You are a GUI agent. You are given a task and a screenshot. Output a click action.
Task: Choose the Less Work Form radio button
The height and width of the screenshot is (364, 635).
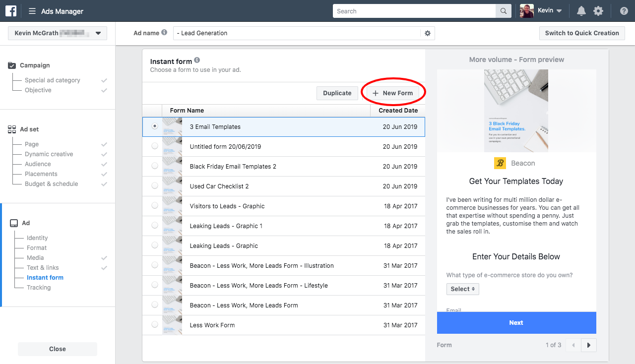(155, 325)
